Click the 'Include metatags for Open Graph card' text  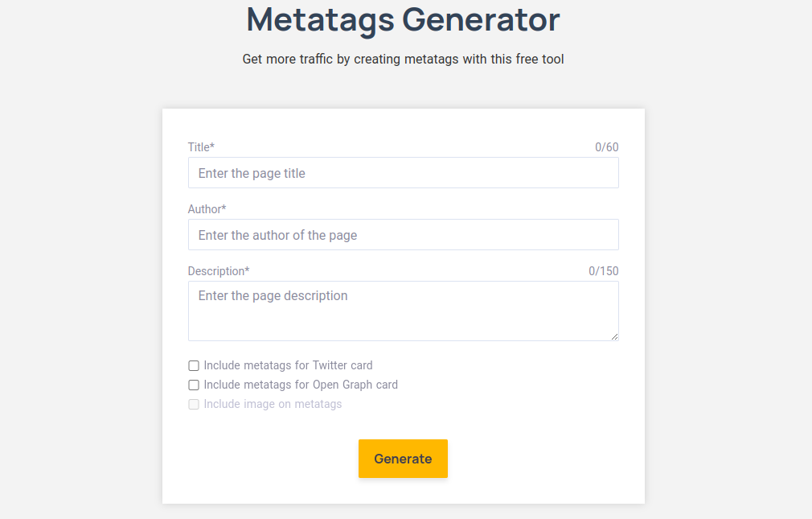click(x=301, y=385)
